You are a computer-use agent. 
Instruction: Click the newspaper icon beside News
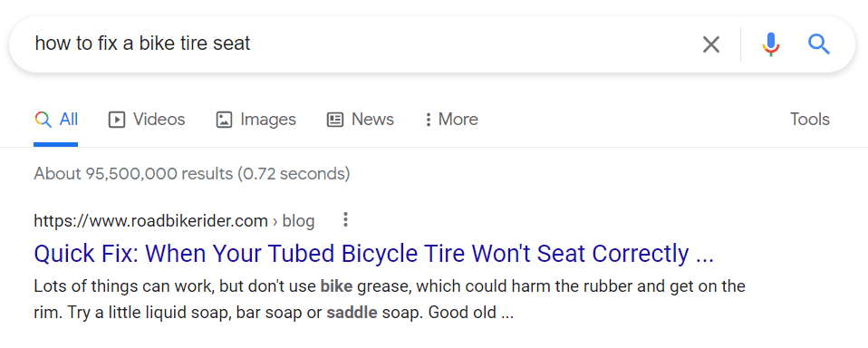click(x=335, y=120)
